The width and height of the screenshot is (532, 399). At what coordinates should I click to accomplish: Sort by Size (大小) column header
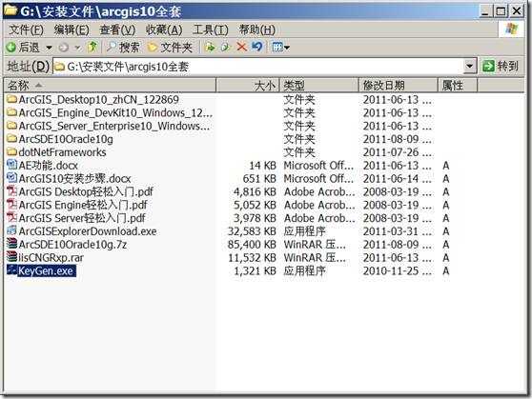248,85
